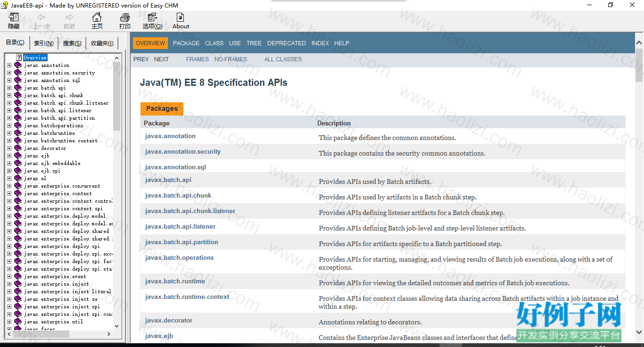The width and height of the screenshot is (644, 347).
Task: Expand the javax.enterprise.inject.literal tree node
Action: point(9,291)
